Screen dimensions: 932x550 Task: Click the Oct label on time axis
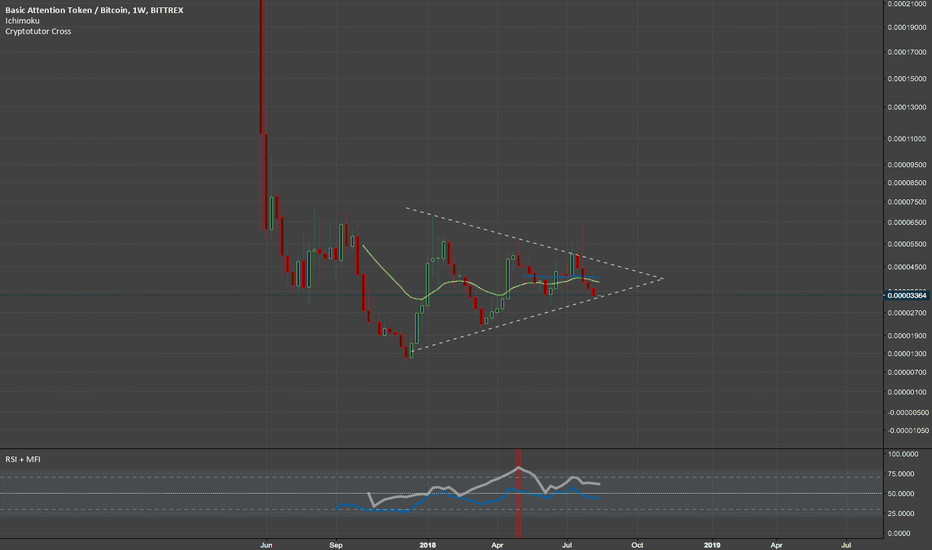637,545
